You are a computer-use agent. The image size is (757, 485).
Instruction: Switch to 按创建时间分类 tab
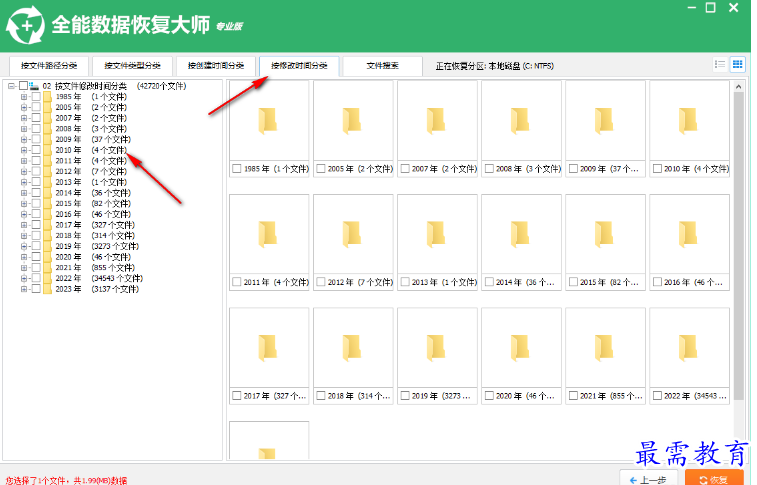(x=216, y=66)
